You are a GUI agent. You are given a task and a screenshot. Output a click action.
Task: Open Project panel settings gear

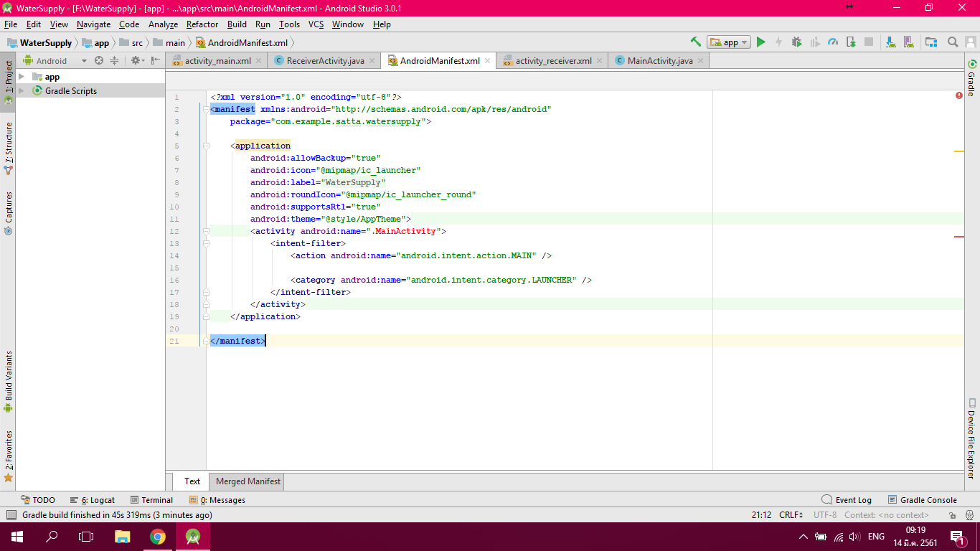137,61
